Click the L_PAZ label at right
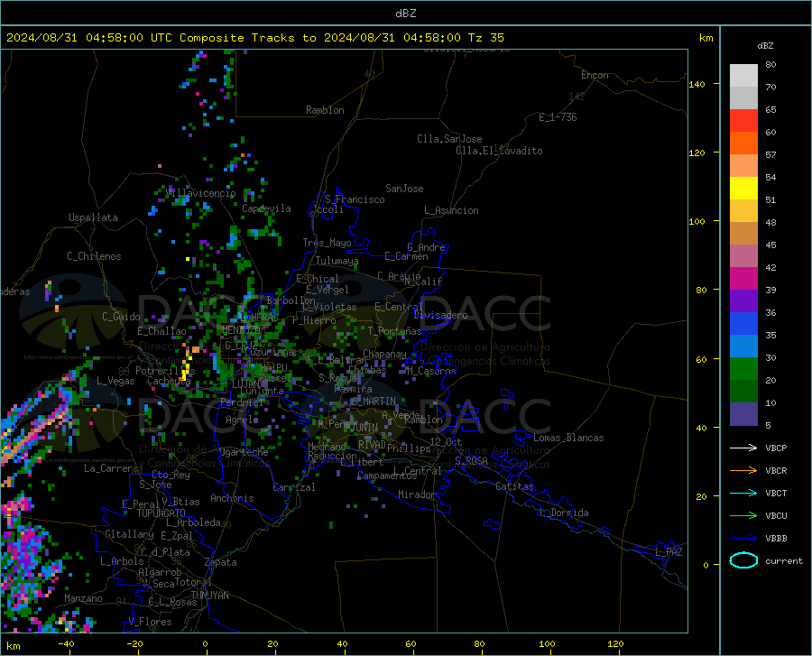This screenshot has width=812, height=656. pyautogui.click(x=669, y=552)
